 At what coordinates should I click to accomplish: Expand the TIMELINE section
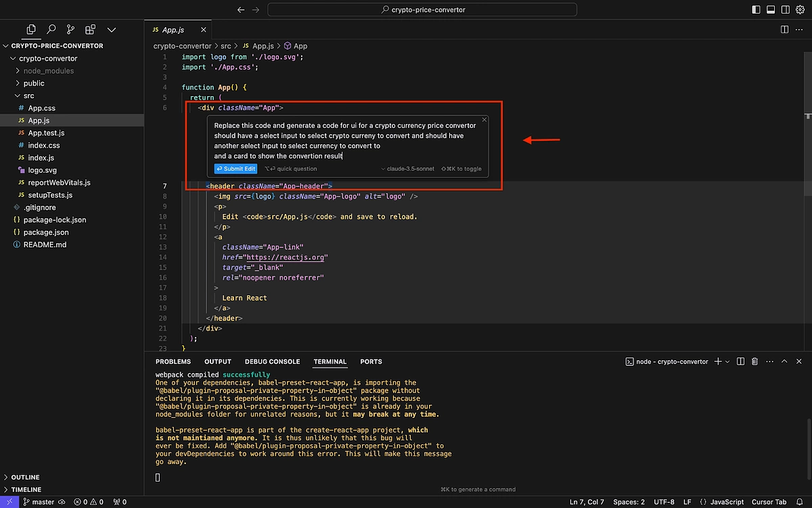point(26,489)
